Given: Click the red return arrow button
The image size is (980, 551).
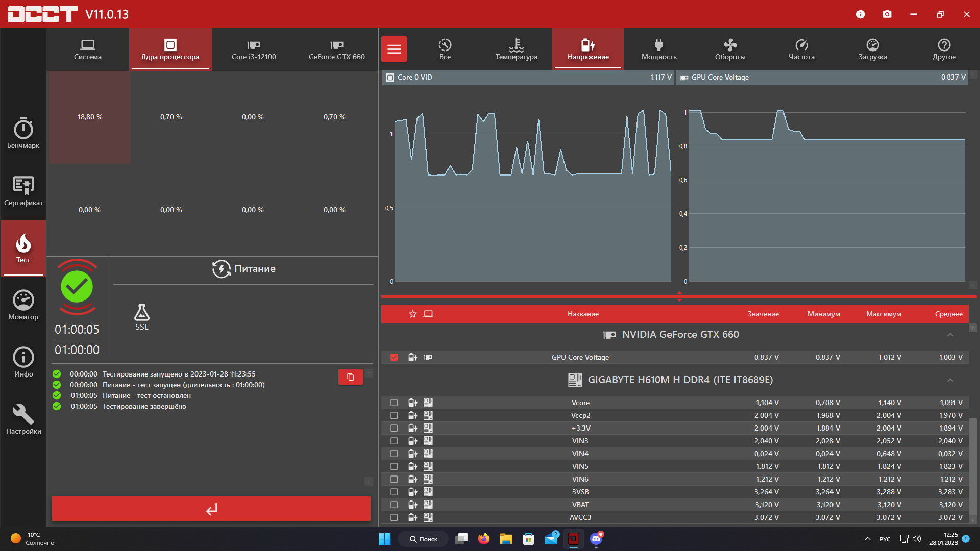Looking at the screenshot, I should click(x=211, y=509).
